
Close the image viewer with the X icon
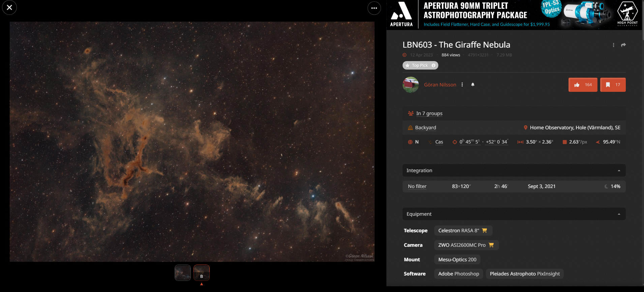pos(9,7)
